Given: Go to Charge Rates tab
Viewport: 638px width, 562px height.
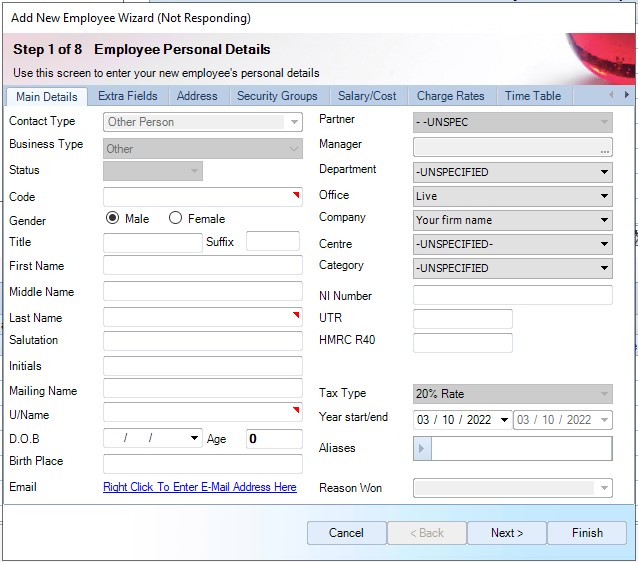Looking at the screenshot, I should tap(451, 96).
